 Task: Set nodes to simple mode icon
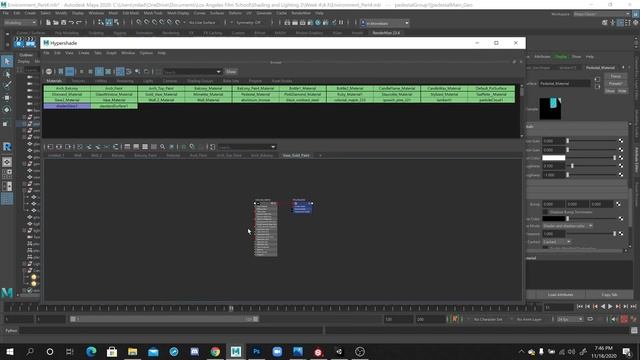point(127,147)
